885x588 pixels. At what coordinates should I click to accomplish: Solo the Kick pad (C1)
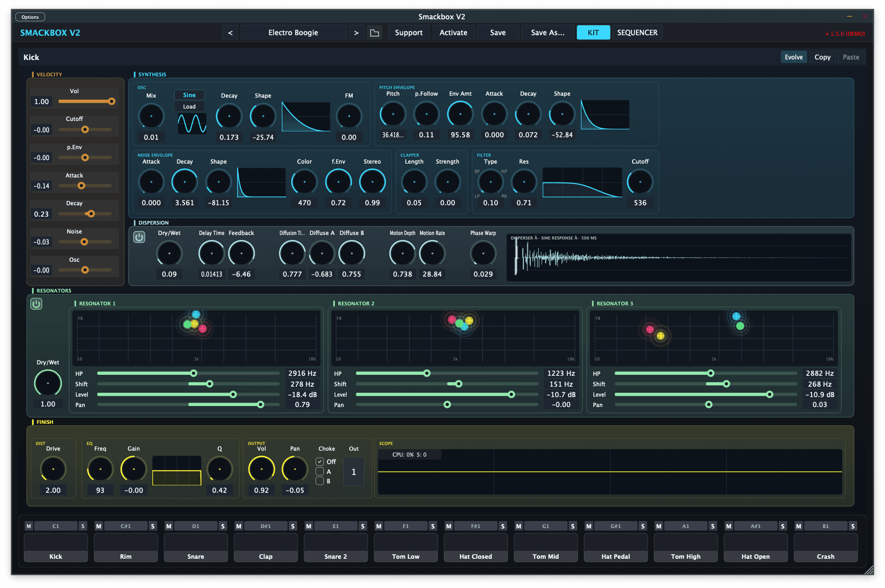tap(83, 526)
